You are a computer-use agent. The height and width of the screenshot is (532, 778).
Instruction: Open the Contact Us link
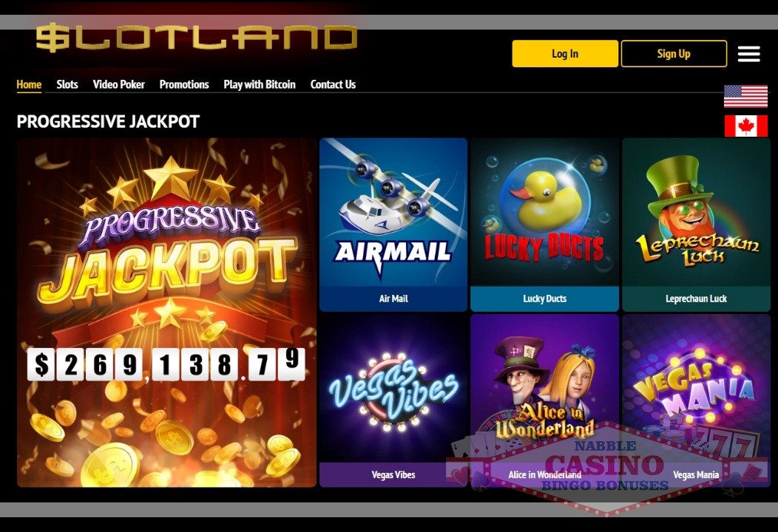pos(333,84)
